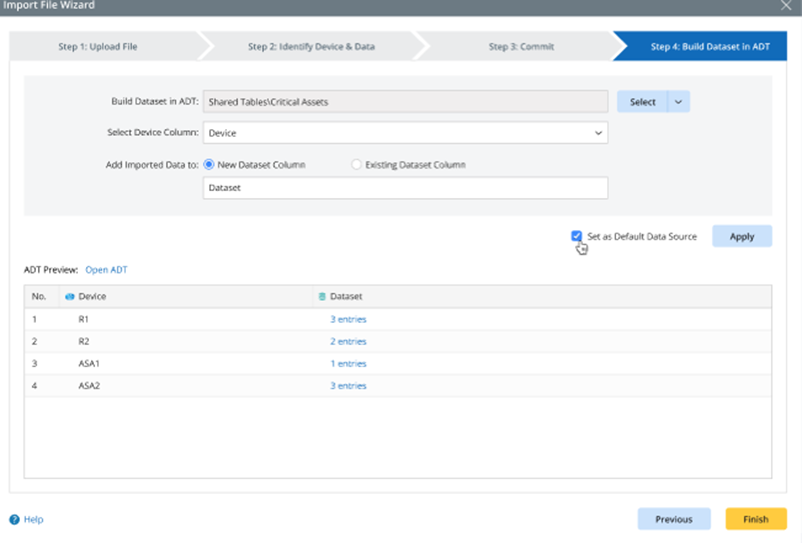Click the Help question mark icon
The width and height of the screenshot is (802, 543).
[14, 519]
